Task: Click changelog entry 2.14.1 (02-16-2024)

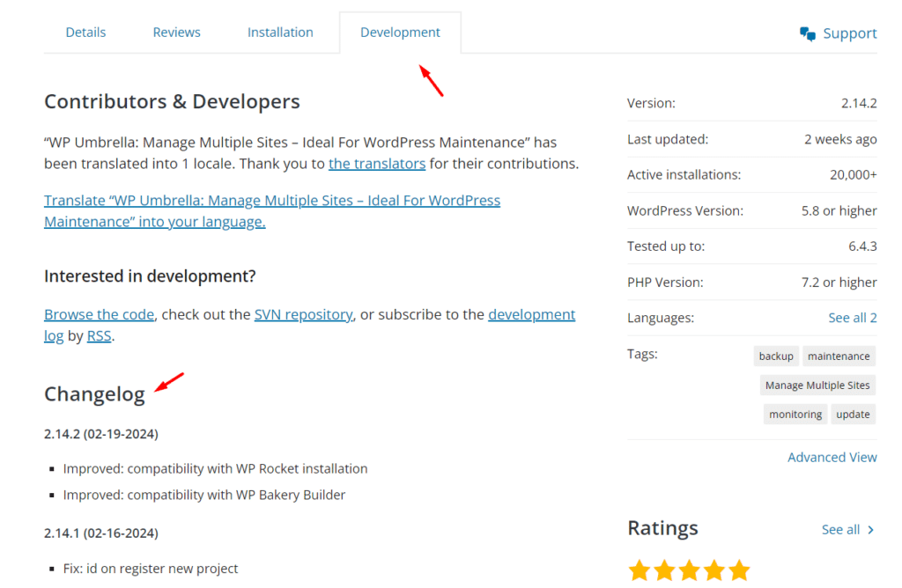Action: [x=101, y=533]
